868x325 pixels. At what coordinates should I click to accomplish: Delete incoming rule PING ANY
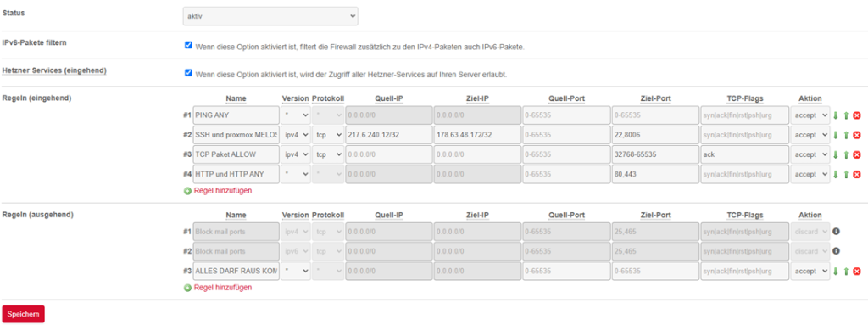pos(857,115)
